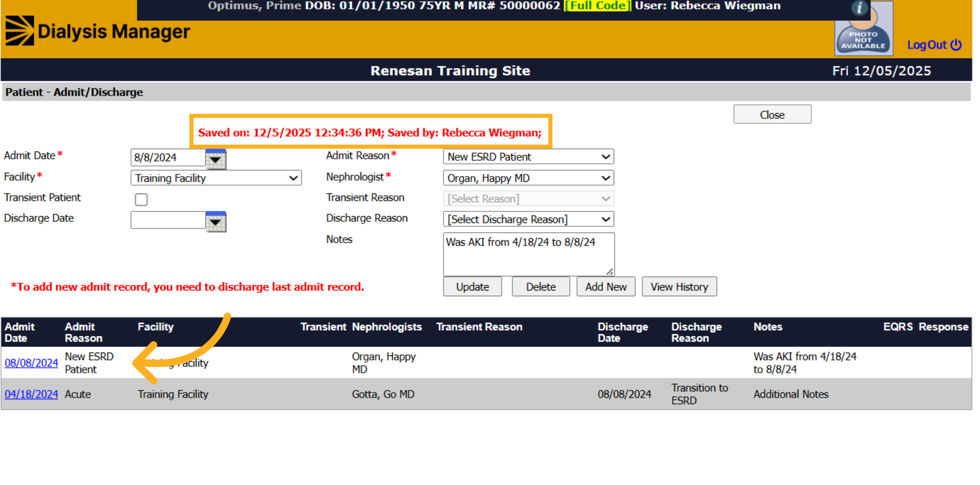Image resolution: width=980 pixels, height=485 pixels.
Task: Click the info icon in the header
Action: 860,8
